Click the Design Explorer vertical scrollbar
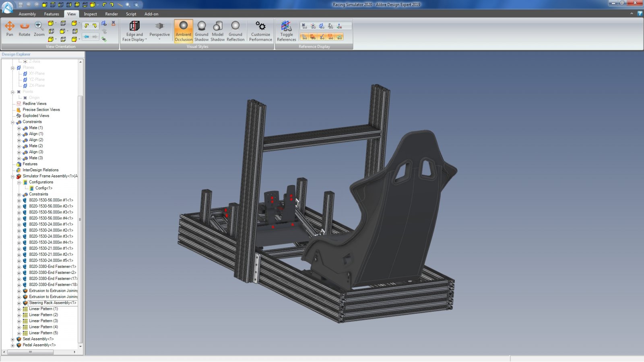This screenshot has width=644, height=362. click(80, 219)
